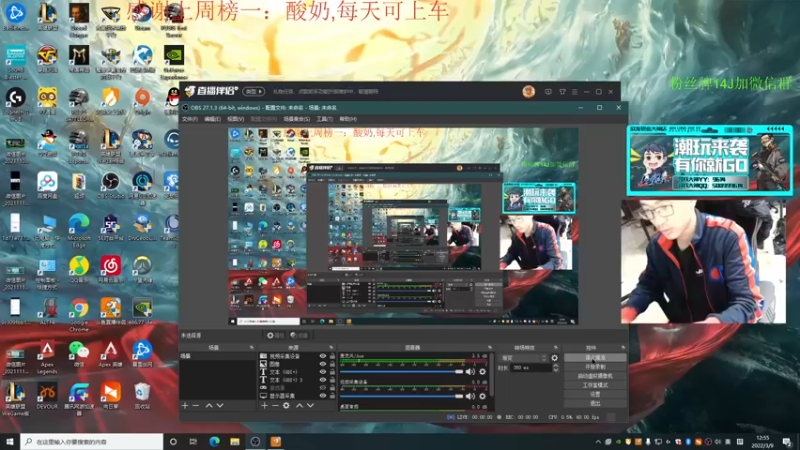The height and width of the screenshot is (450, 800).
Task: Hide the 图像 source with its eye icon
Action: coord(322,364)
